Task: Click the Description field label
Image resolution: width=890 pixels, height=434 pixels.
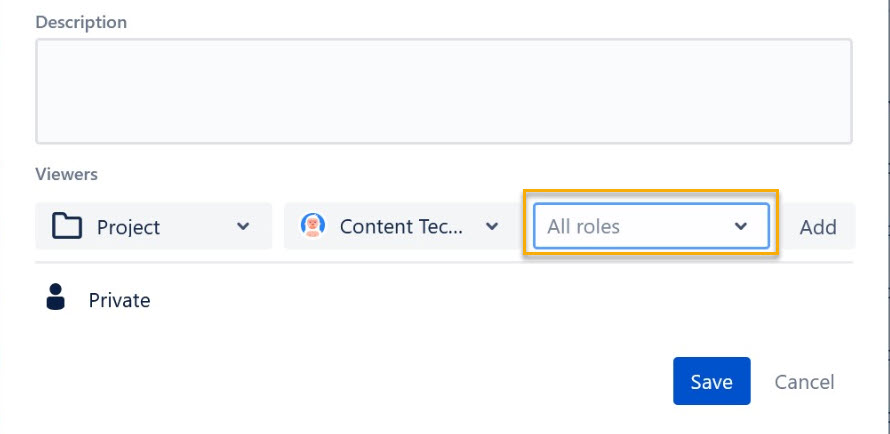Action: coord(81,22)
